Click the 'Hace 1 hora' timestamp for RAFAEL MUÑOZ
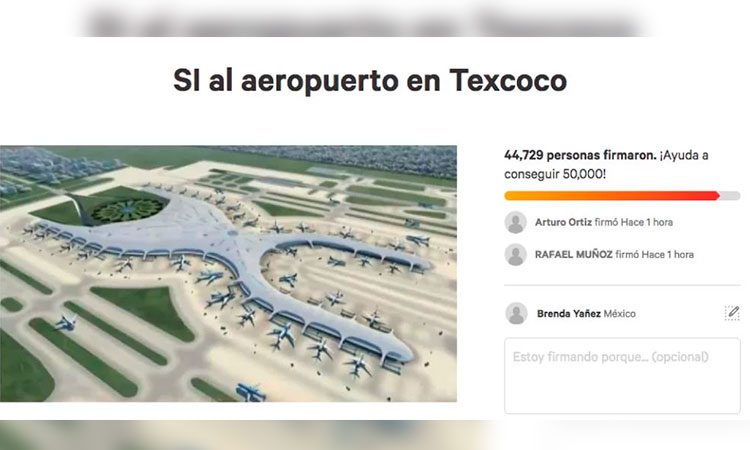The height and width of the screenshot is (450, 750). click(x=668, y=254)
